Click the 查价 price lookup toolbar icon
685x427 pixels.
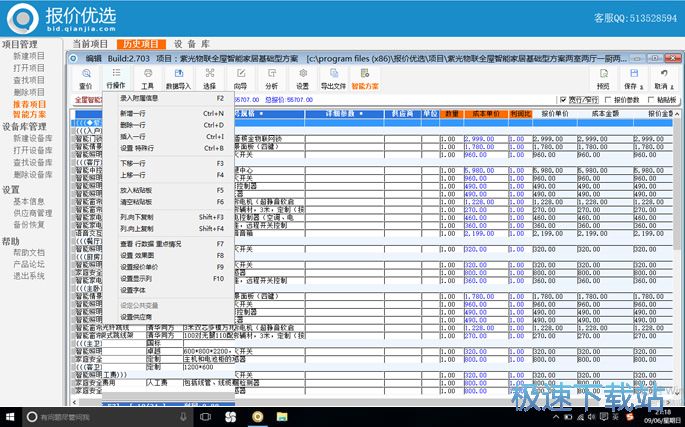point(86,78)
